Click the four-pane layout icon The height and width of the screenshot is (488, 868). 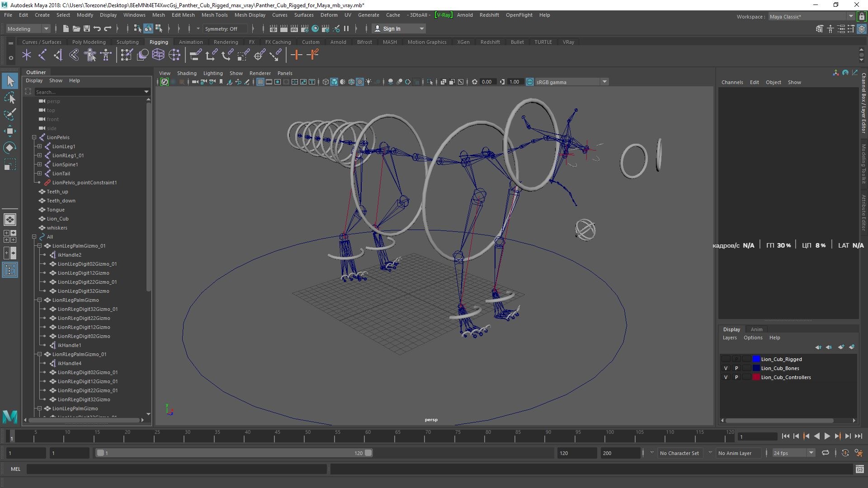click(10, 236)
